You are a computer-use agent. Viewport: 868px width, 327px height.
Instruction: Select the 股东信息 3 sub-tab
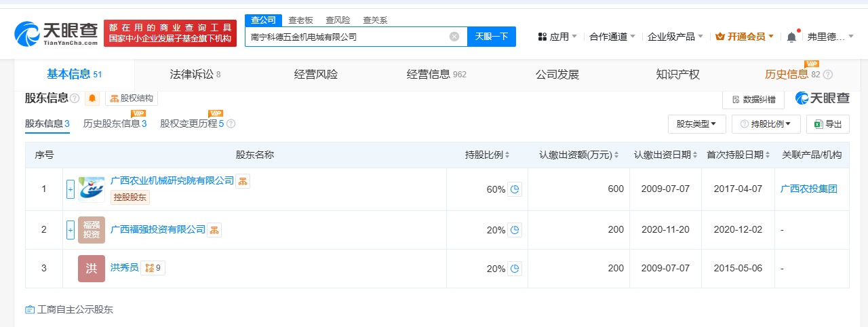tap(47, 123)
